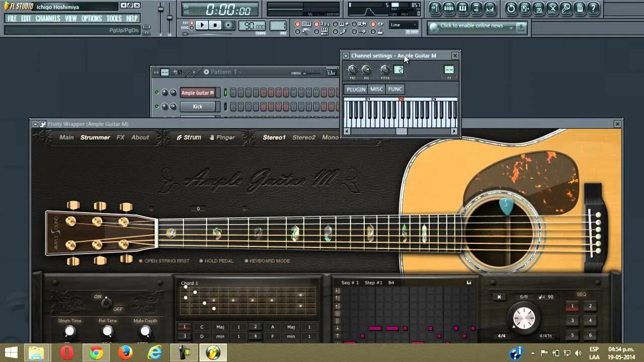The image size is (644, 362).
Task: Mute the Kick channel green LED
Action: tap(156, 107)
